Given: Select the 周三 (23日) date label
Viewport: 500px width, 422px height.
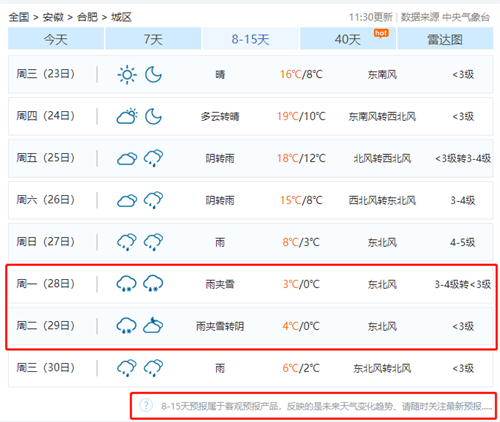Looking at the screenshot, I should coord(46,74).
